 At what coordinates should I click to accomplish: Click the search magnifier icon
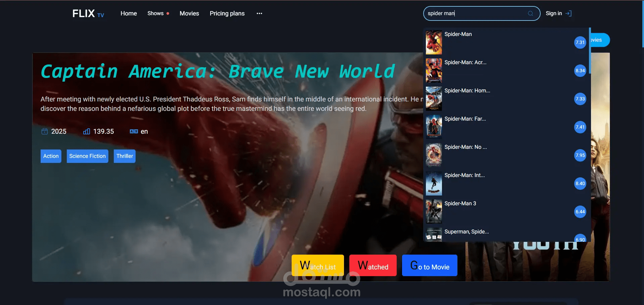[531, 13]
